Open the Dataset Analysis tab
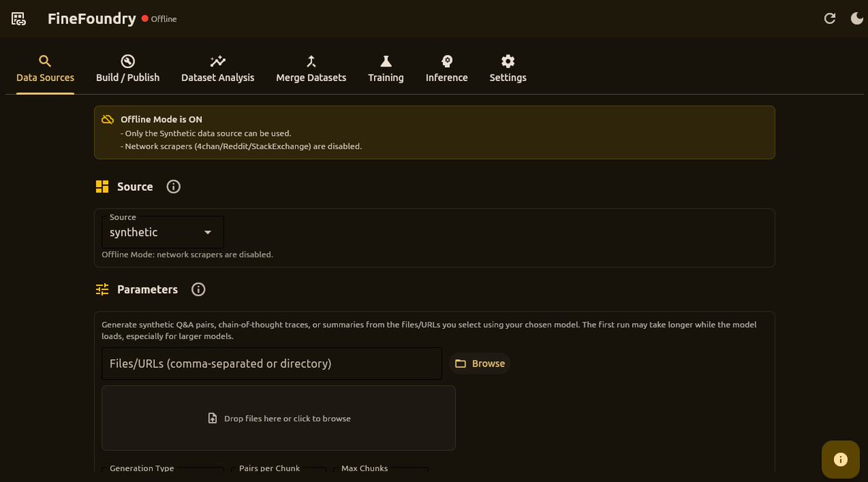The image size is (868, 482). coord(218,69)
